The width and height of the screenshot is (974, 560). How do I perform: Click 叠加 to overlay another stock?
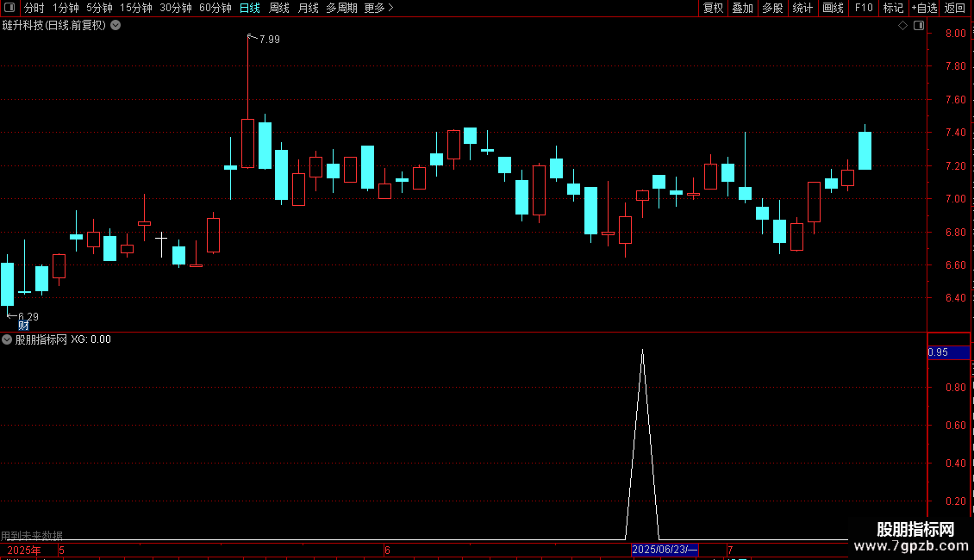[742, 8]
